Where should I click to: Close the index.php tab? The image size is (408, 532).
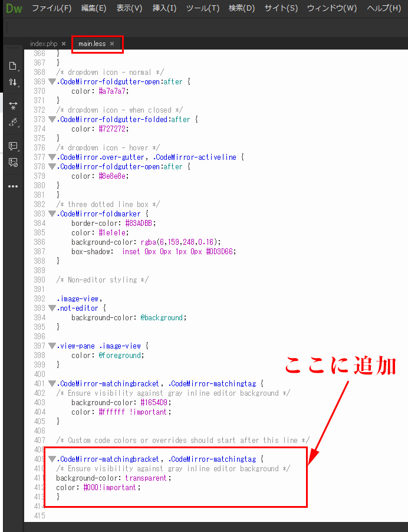tap(64, 44)
